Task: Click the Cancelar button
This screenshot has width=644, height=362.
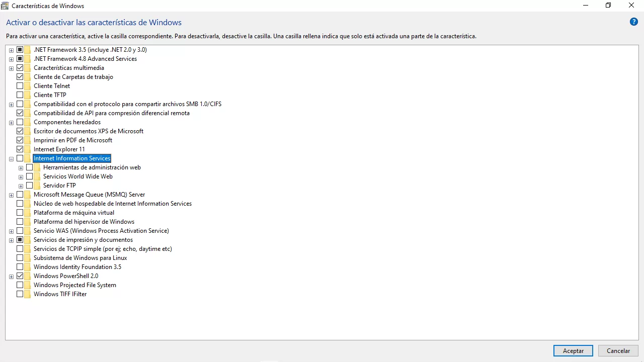Action: [618, 351]
